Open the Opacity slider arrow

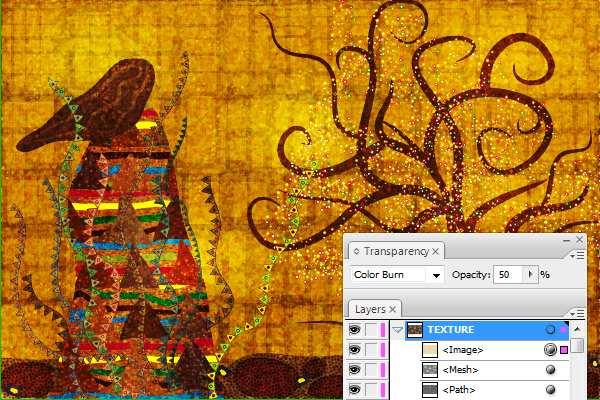pyautogui.click(x=531, y=274)
